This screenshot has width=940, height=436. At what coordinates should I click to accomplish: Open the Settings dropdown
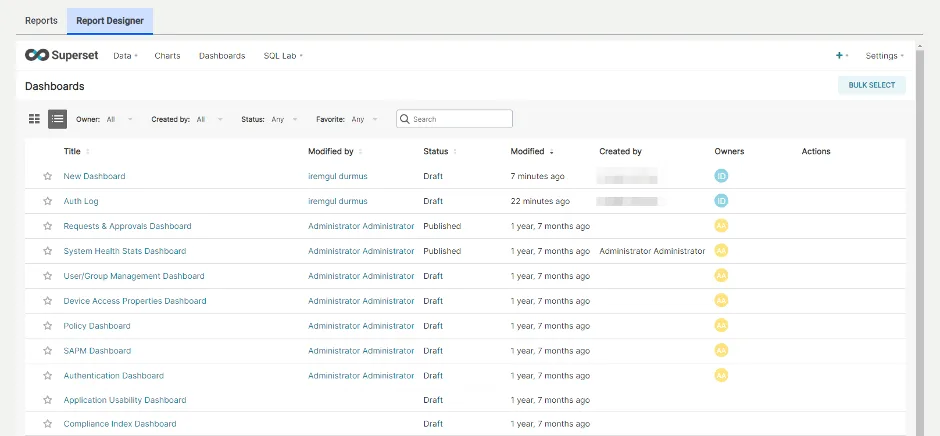pos(884,56)
